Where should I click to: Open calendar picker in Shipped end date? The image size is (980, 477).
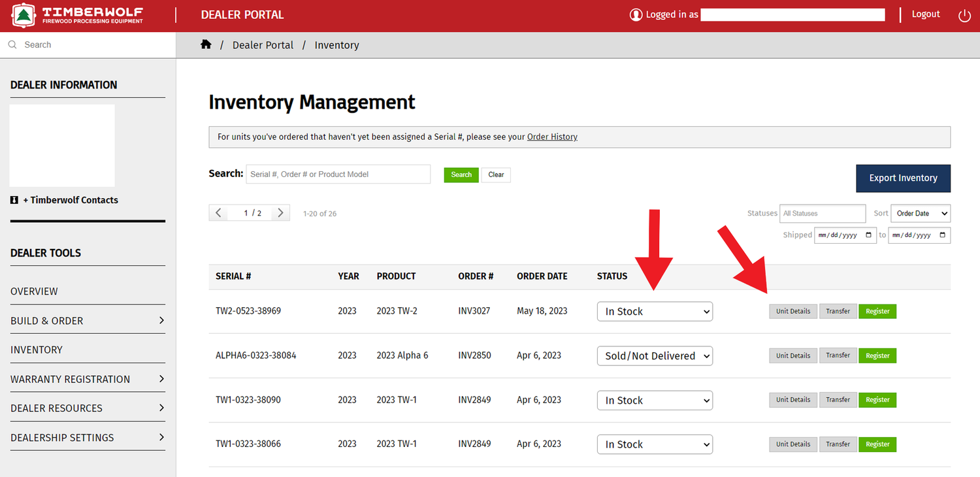(942, 235)
